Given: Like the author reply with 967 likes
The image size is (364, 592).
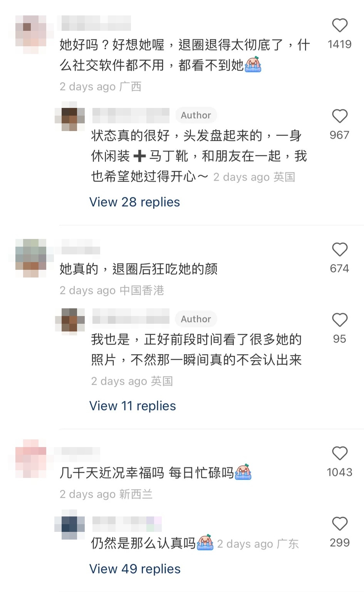Looking at the screenshot, I should [340, 116].
